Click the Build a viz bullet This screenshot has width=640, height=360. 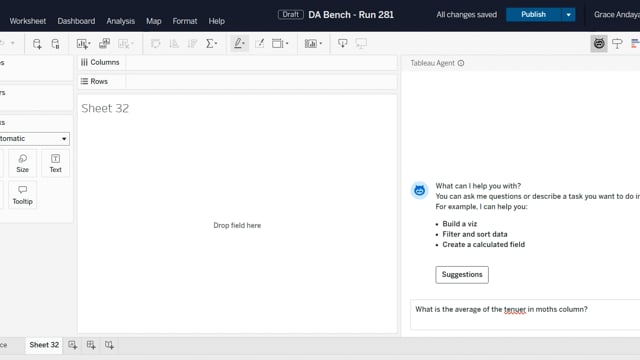pyautogui.click(x=460, y=224)
